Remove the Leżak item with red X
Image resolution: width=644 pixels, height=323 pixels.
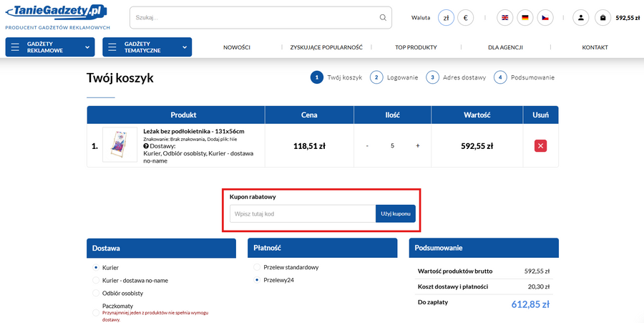[540, 146]
